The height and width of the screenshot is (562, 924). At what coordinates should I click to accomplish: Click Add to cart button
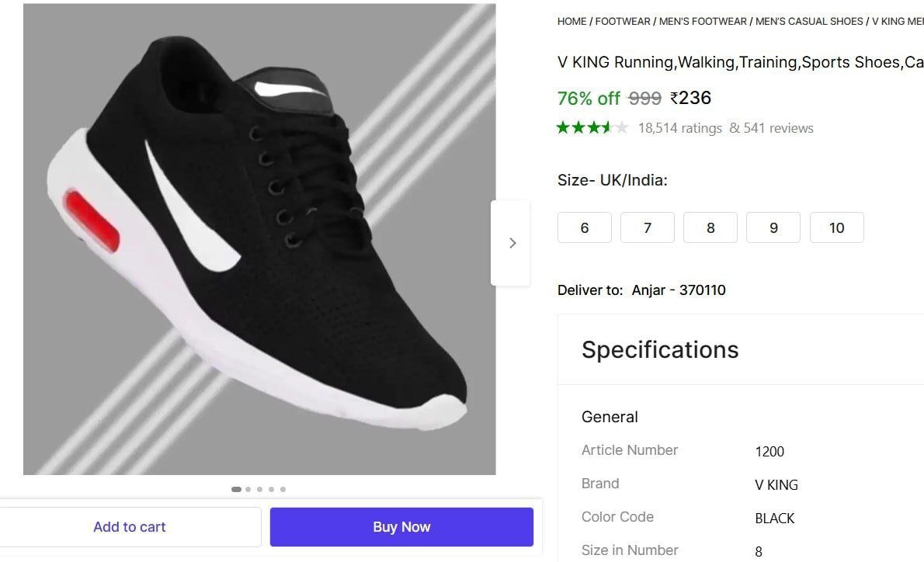130,527
